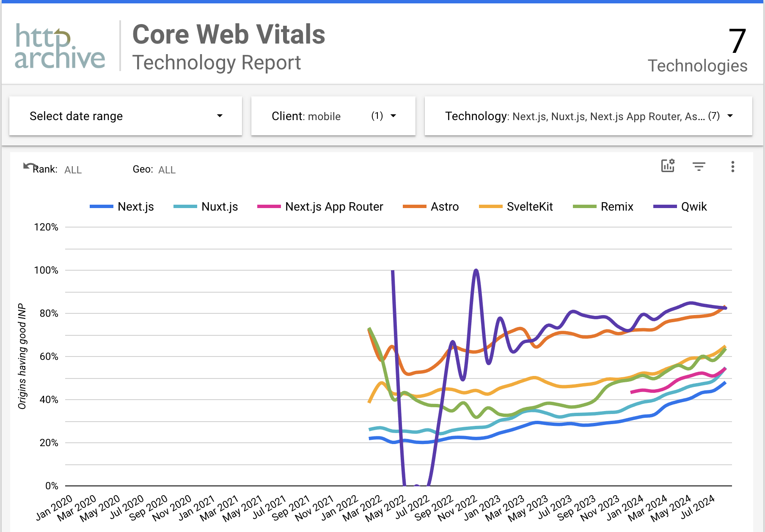This screenshot has width=765, height=532.
Task: Click the HTTP Archive logo
Action: coord(60,46)
